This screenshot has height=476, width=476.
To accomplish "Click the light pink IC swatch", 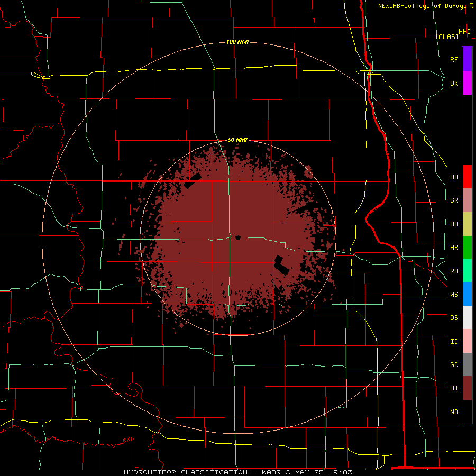I will coord(467,341).
